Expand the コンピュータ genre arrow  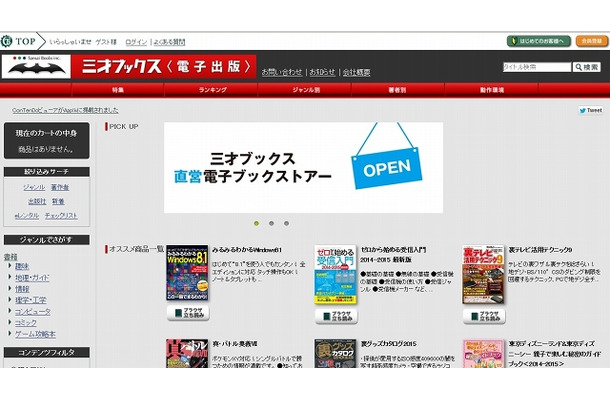click(10, 311)
